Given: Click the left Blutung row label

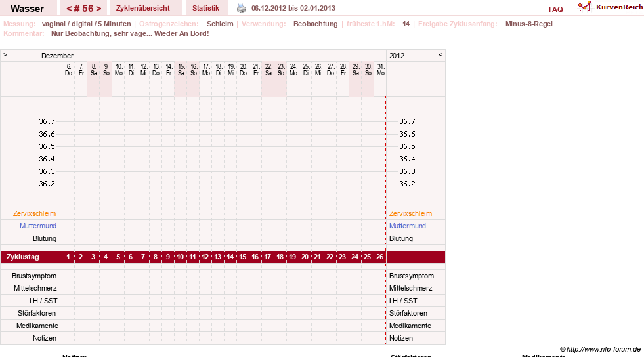Looking at the screenshot, I should click(x=45, y=238).
